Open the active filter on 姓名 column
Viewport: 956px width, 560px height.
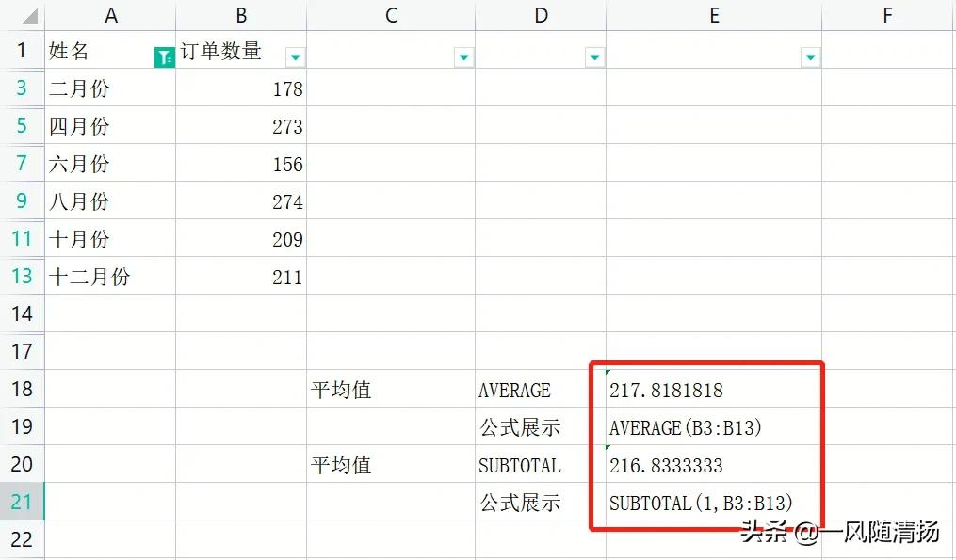[164, 58]
